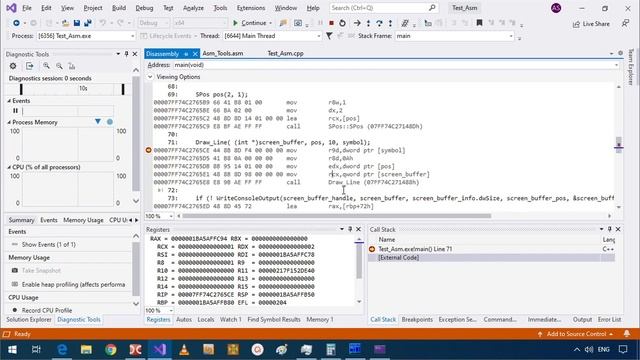Save current file icon in toolbar
This screenshot has height=360, width=640.
(77, 23)
